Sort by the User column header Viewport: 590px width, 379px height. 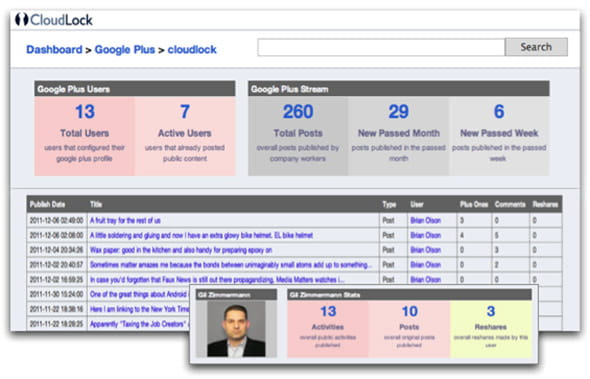click(x=417, y=204)
